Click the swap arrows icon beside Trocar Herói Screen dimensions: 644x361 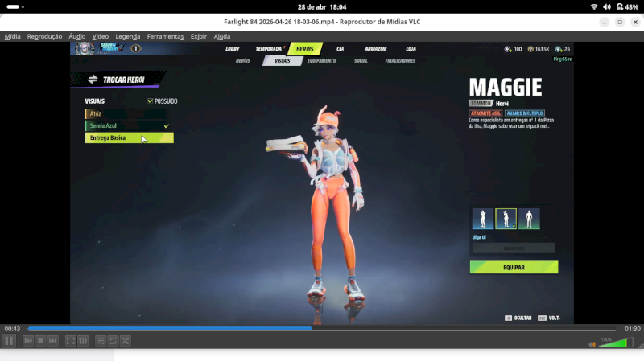(x=93, y=79)
